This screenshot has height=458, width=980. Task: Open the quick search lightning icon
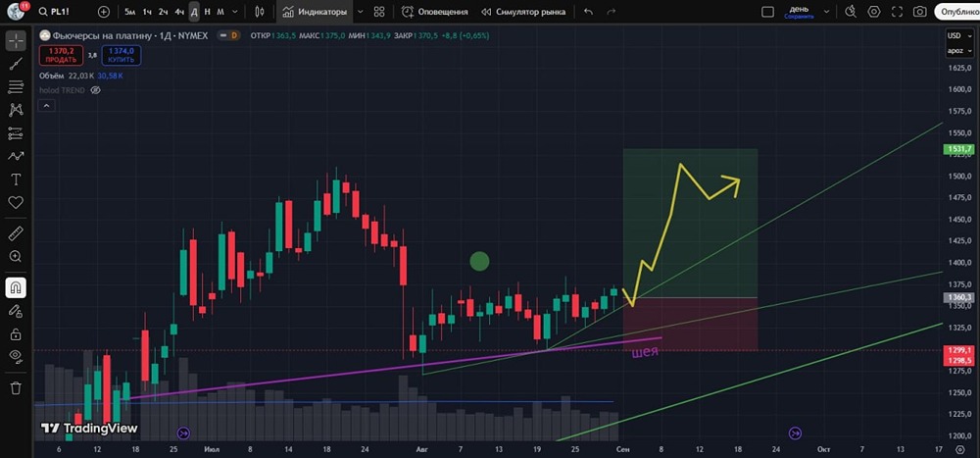[x=851, y=12]
